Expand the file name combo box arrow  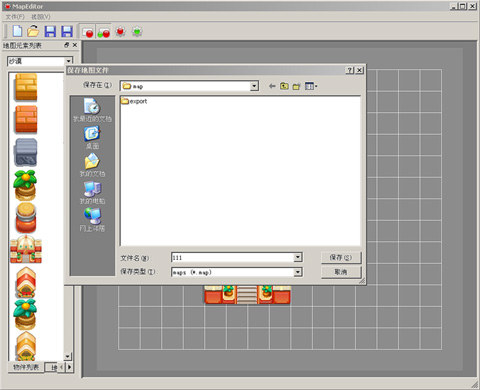point(298,257)
